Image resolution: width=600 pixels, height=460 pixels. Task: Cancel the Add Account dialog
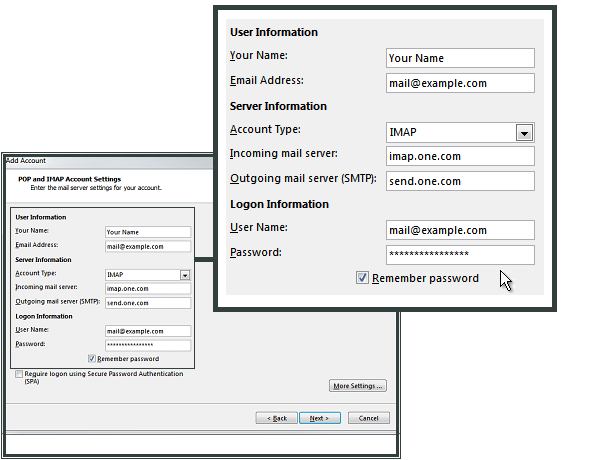(368, 418)
